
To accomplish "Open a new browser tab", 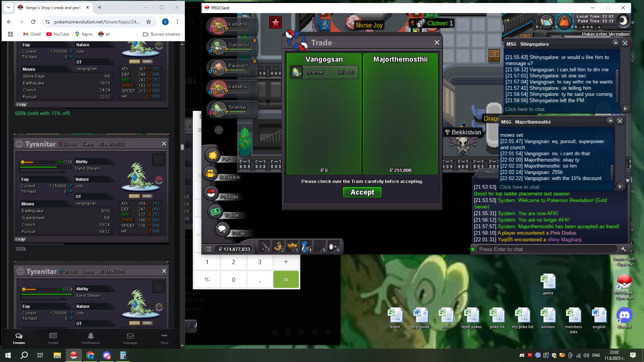I will pyautogui.click(x=100, y=7).
